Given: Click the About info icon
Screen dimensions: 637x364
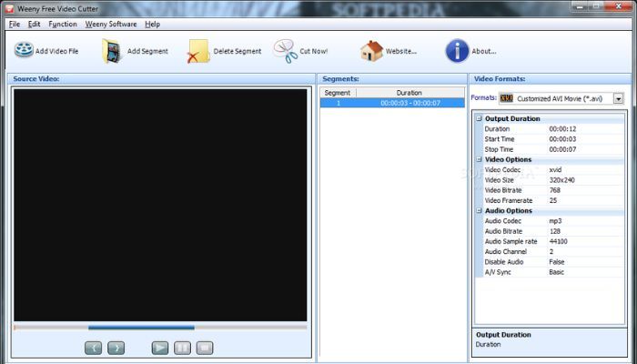Looking at the screenshot, I should (457, 51).
